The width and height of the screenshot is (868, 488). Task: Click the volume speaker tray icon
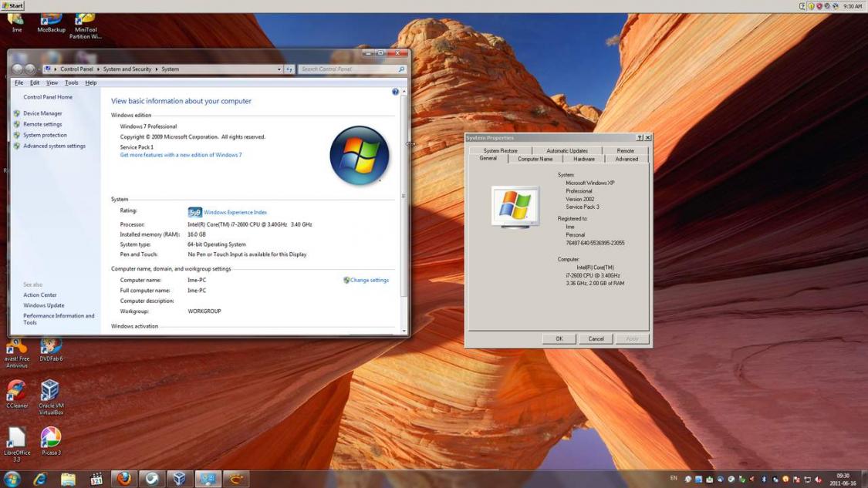point(818,480)
